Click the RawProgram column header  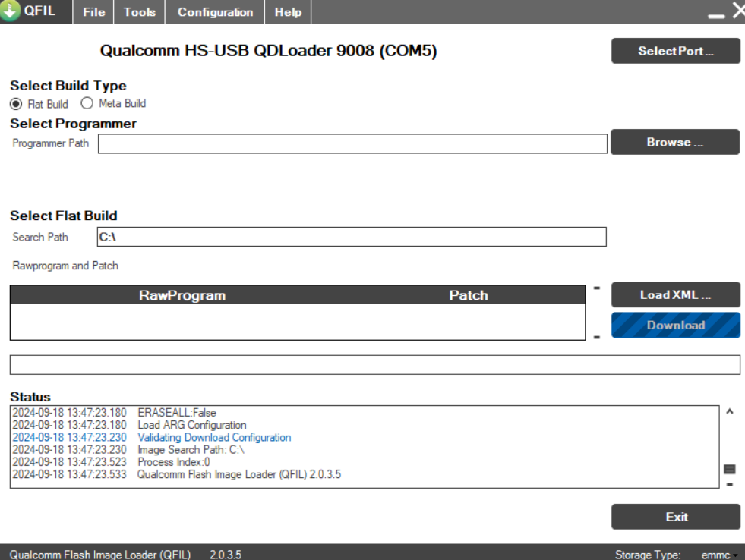click(x=182, y=295)
